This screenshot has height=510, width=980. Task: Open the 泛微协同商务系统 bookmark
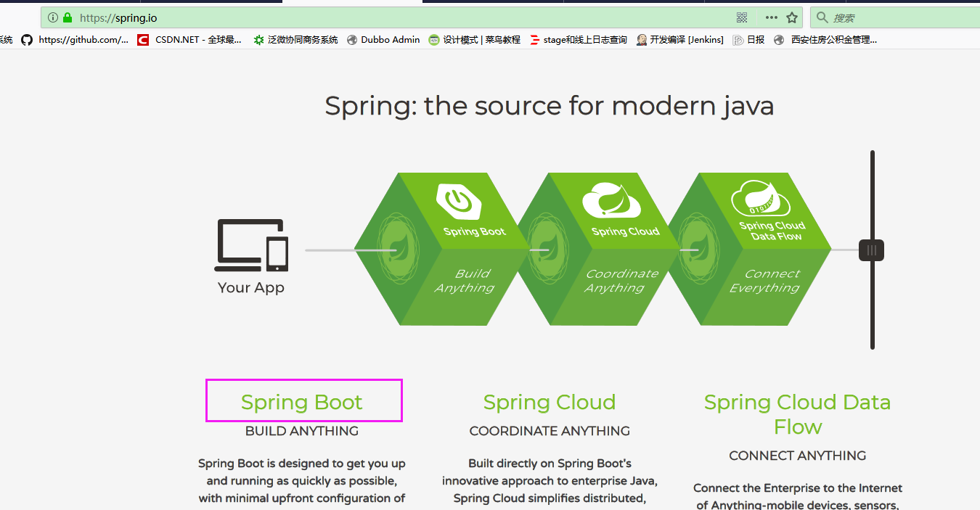click(295, 40)
